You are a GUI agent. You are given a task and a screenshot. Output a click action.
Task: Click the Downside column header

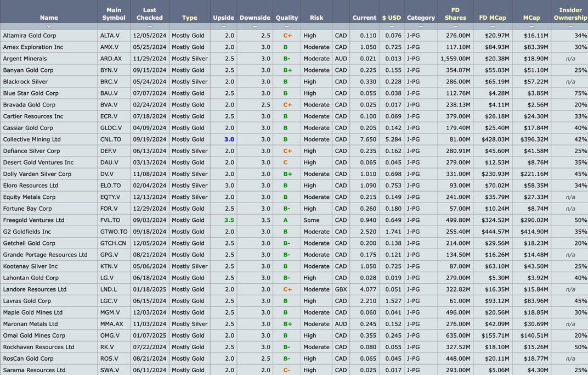pos(255,18)
